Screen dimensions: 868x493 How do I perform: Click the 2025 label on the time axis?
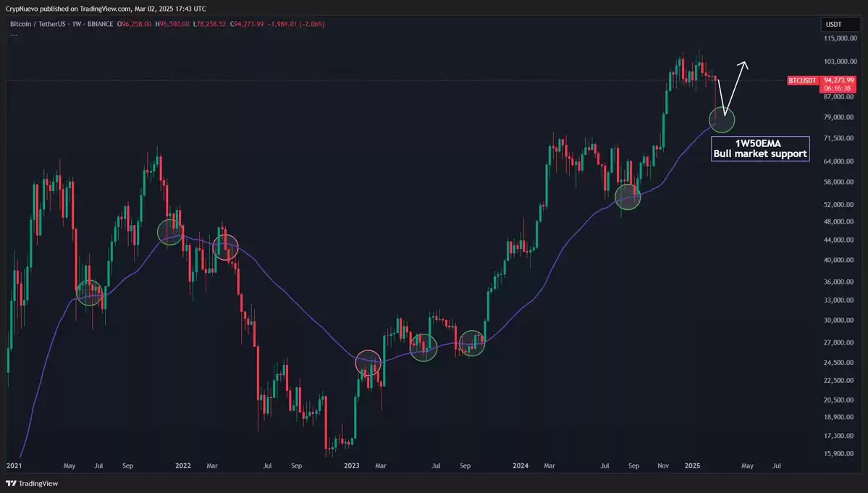click(x=693, y=466)
